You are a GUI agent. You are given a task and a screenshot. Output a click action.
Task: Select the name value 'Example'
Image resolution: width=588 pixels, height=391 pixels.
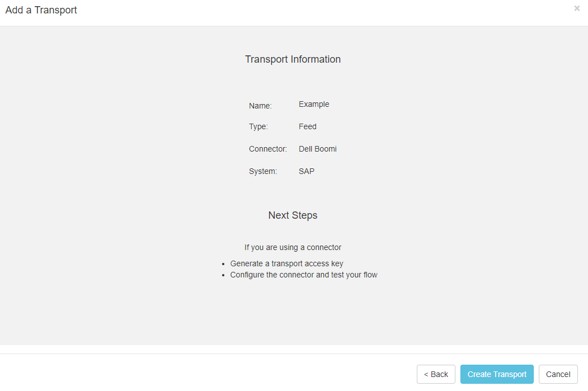[314, 104]
